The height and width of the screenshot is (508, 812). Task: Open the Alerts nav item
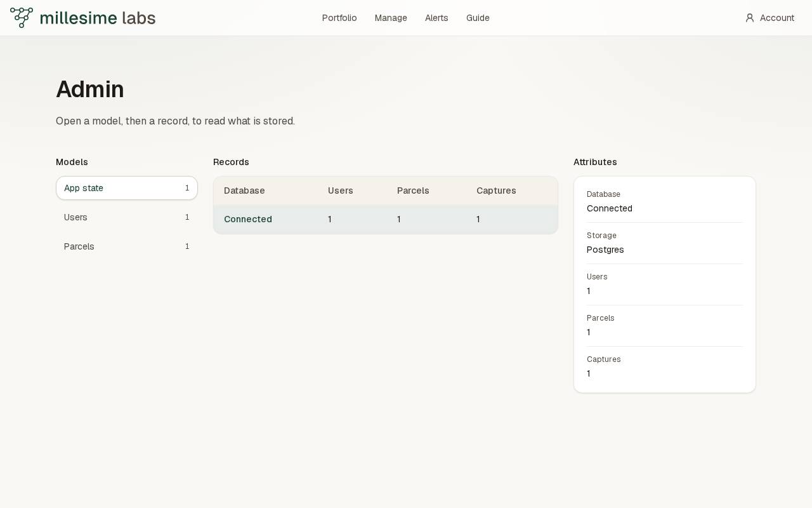(x=436, y=18)
